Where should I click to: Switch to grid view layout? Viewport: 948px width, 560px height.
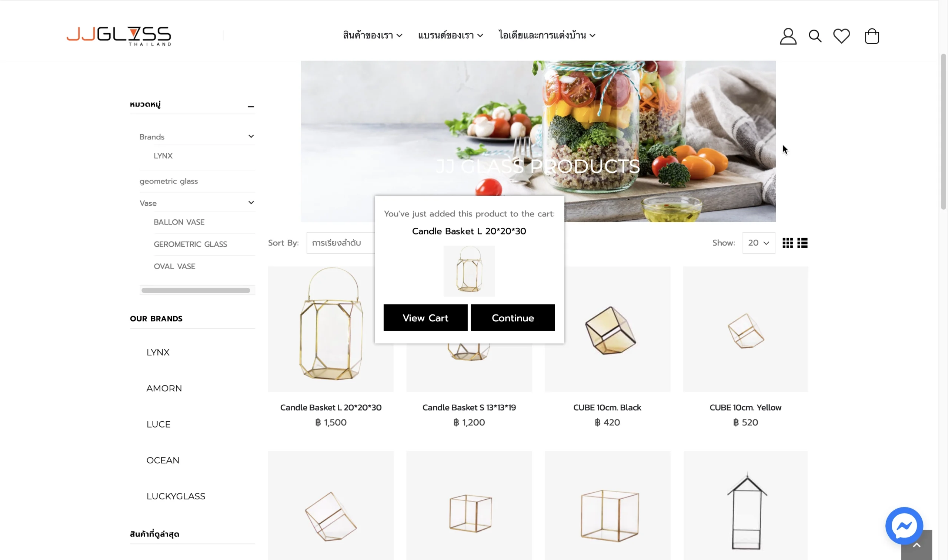[788, 243]
